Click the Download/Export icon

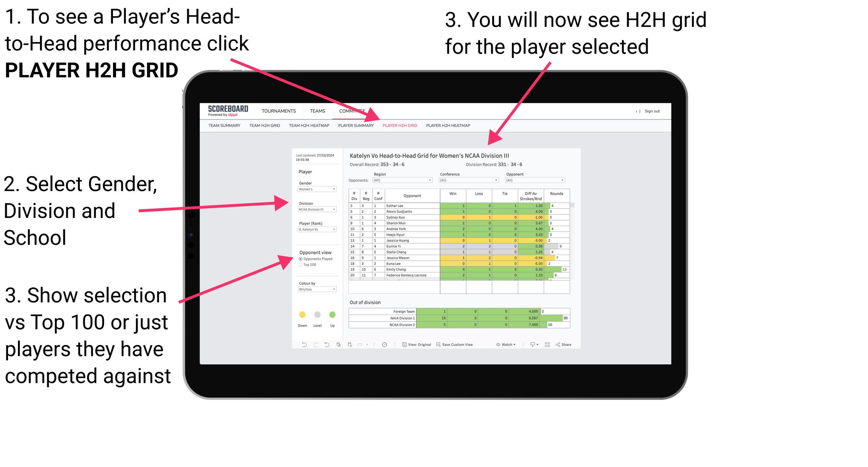(x=530, y=345)
